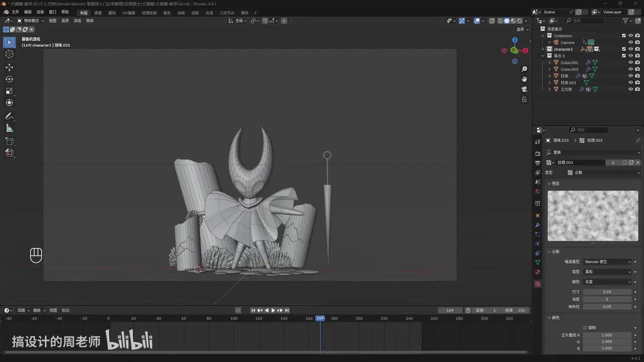
Task: Click the 添加 (Add) menu button
Action: coord(77,21)
